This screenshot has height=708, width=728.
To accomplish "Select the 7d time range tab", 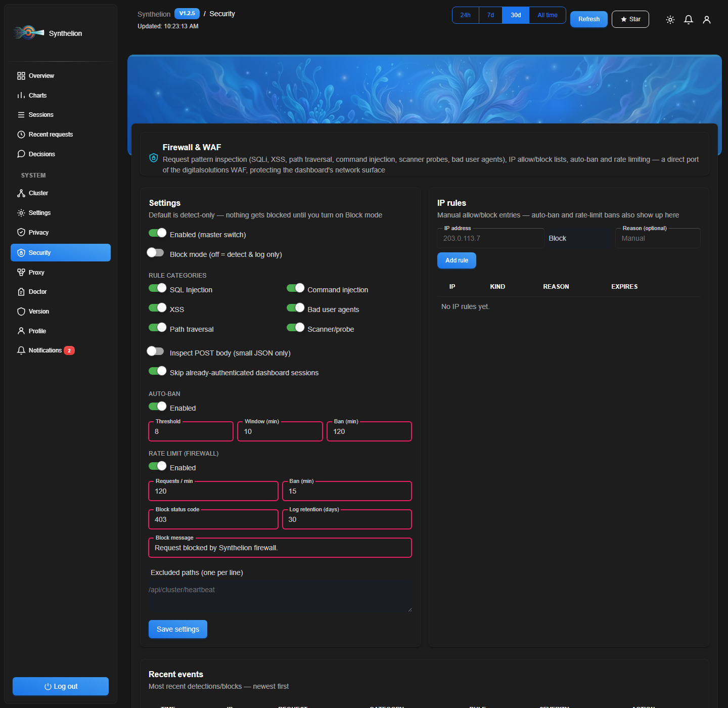I will pyautogui.click(x=490, y=15).
